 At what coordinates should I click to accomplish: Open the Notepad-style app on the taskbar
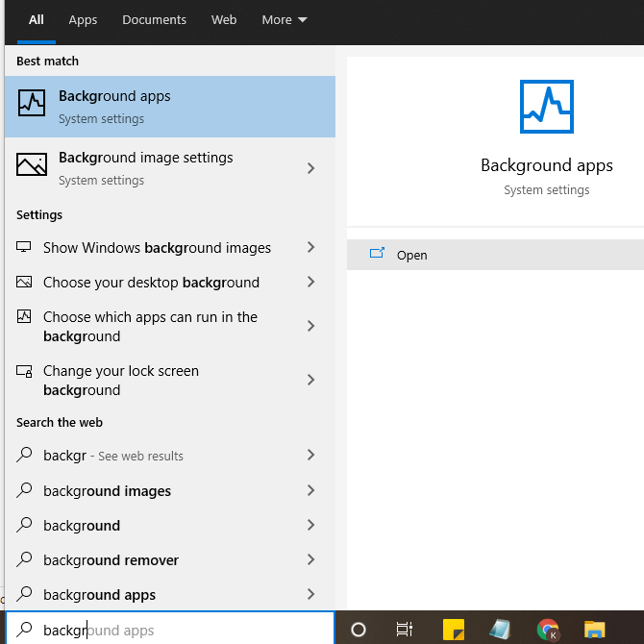500,630
